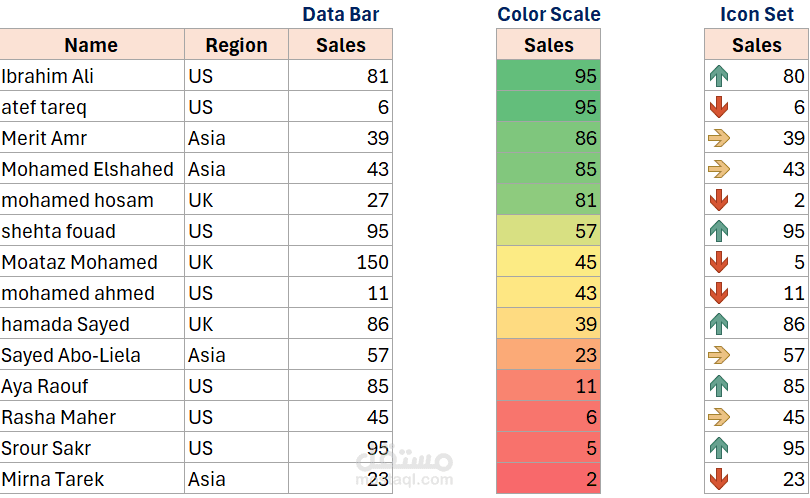This screenshot has height=498, width=810.
Task: Click the green up arrow beside value 86
Action: coord(718,324)
